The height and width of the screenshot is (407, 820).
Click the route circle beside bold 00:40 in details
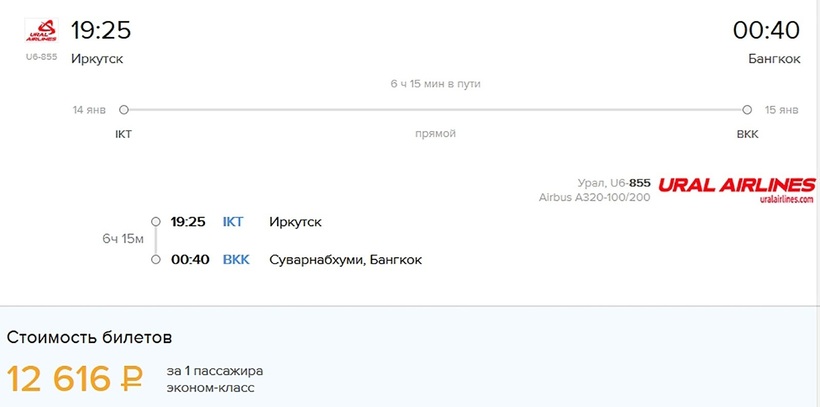[155, 260]
